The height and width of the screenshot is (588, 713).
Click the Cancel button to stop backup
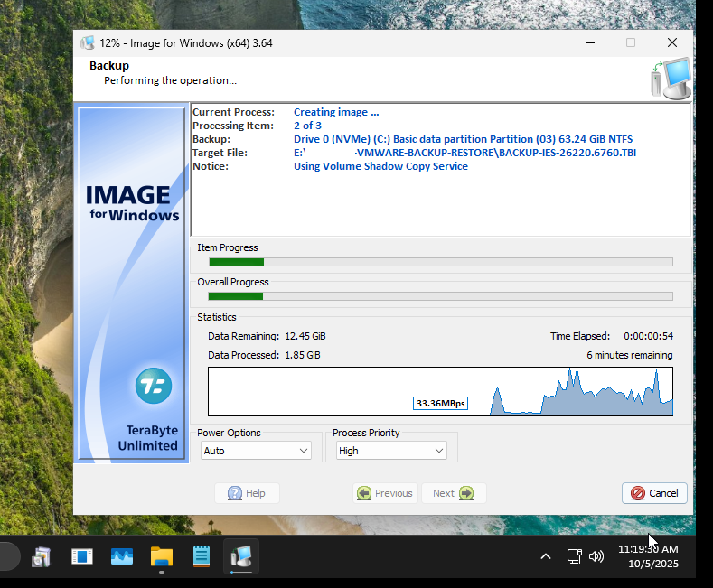point(654,493)
